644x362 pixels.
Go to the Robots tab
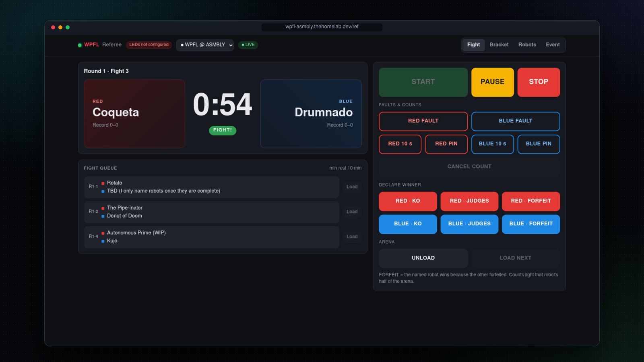click(x=527, y=45)
